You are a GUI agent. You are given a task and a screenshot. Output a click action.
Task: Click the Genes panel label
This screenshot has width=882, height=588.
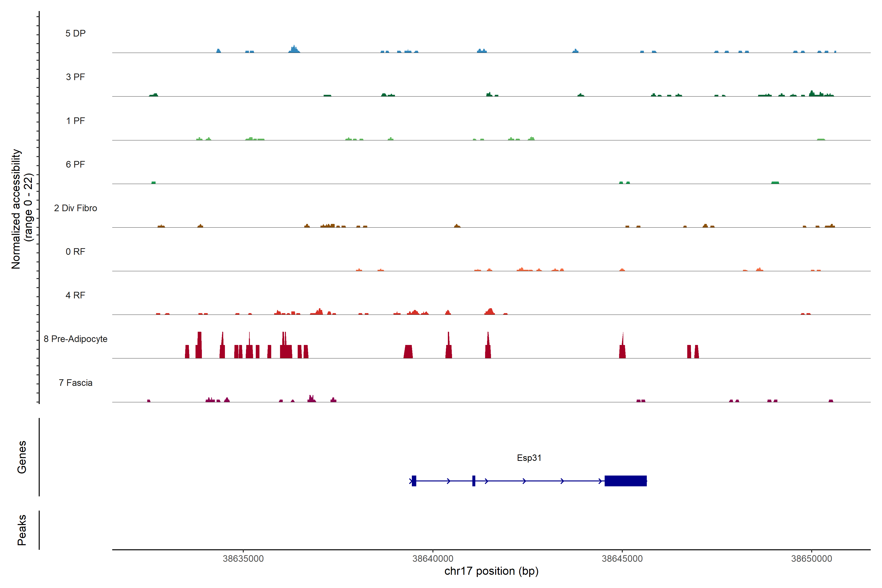[22, 457]
